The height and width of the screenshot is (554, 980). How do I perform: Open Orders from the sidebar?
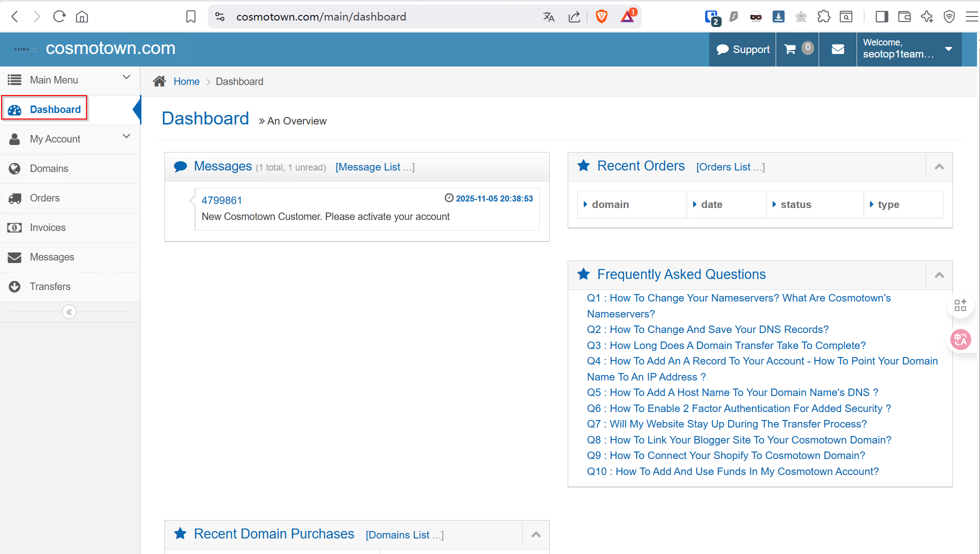[70, 198]
